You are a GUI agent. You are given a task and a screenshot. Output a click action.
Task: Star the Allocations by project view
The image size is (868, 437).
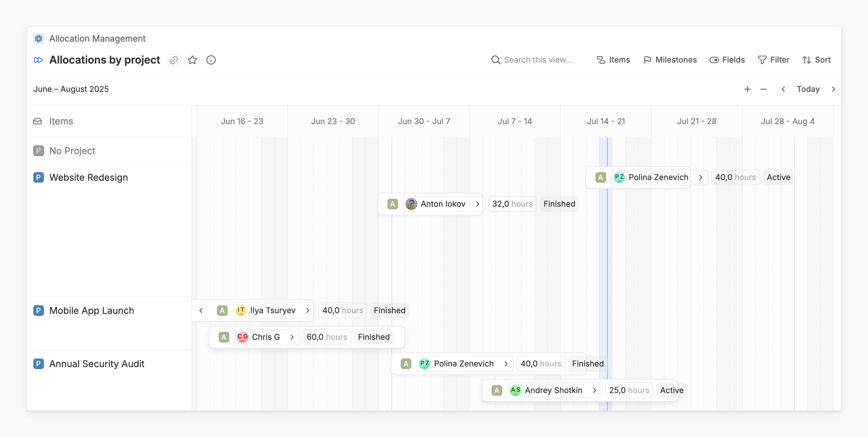point(192,60)
